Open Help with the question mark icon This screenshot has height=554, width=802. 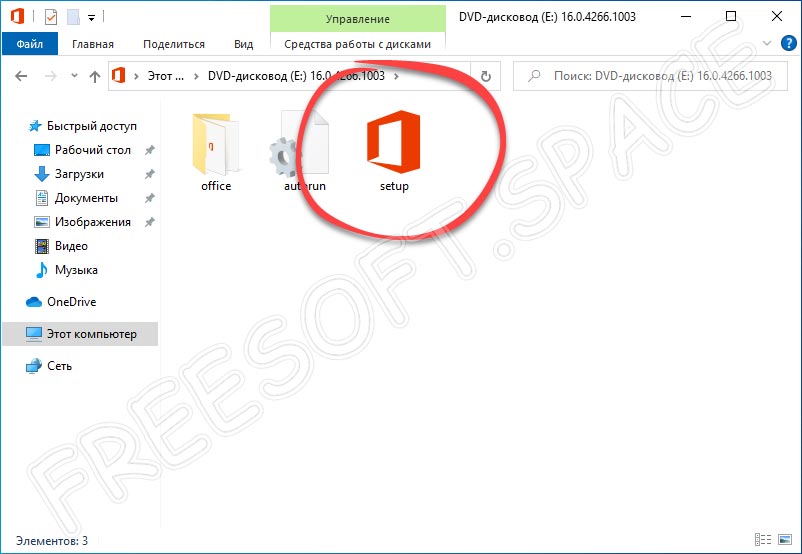pos(789,44)
